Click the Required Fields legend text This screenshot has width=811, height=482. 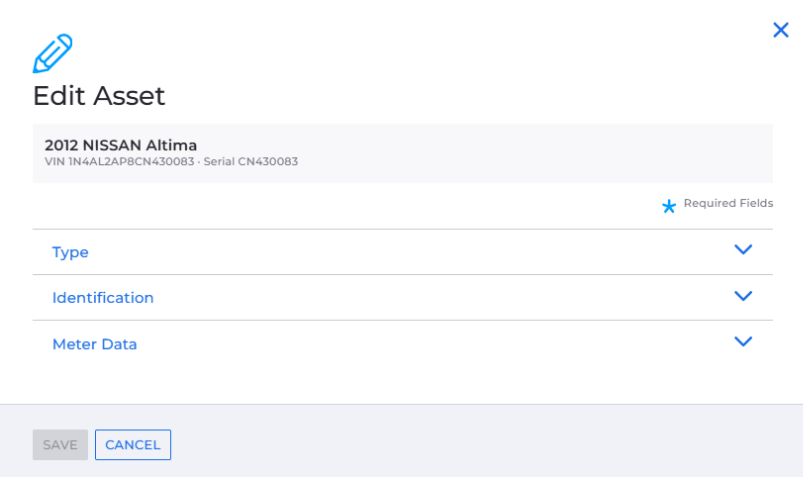(x=728, y=203)
